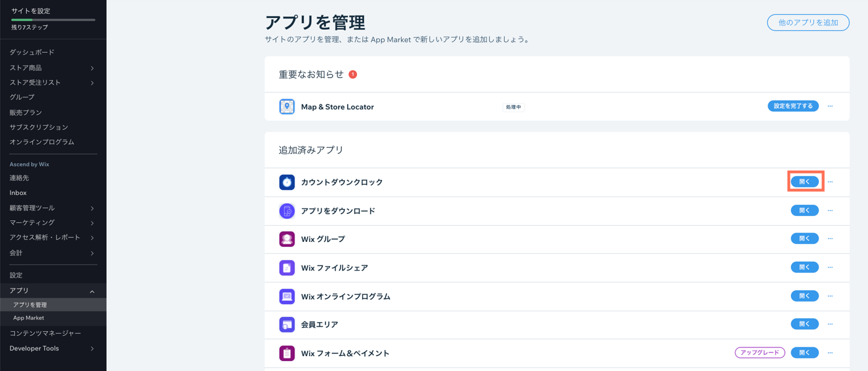Click 開く for Wix オンラインプログラム
Viewport: 868px width, 371px height.
pos(805,296)
